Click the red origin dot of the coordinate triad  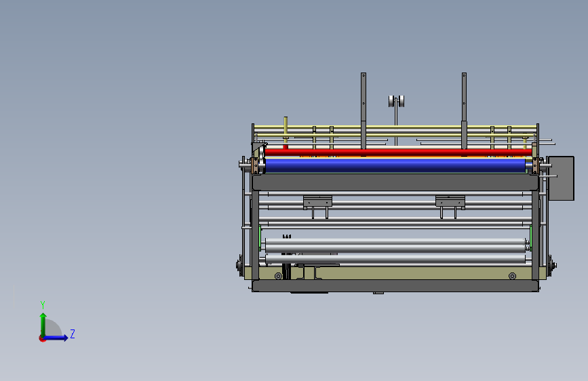[x=42, y=338]
